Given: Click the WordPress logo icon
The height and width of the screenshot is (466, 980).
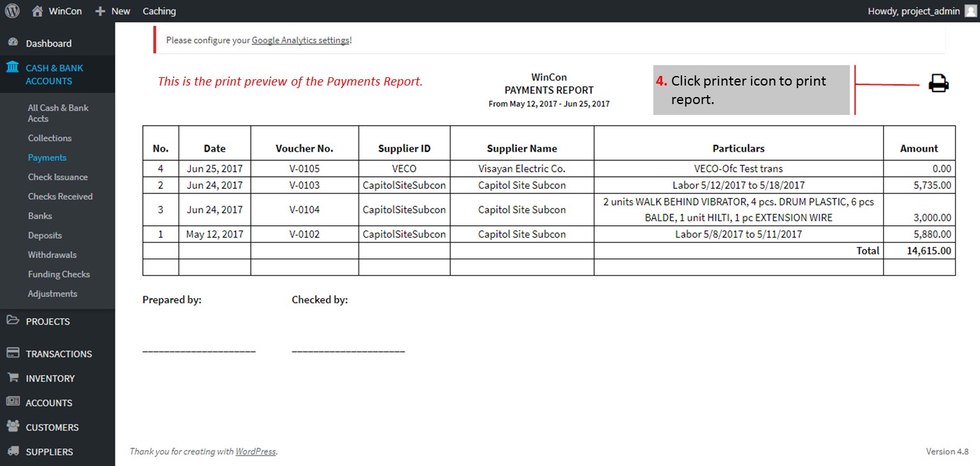Looking at the screenshot, I should click(12, 11).
